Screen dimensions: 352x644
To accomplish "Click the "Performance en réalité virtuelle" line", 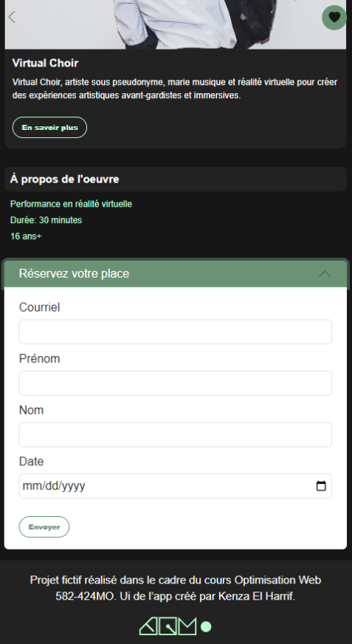I will coord(71,204).
